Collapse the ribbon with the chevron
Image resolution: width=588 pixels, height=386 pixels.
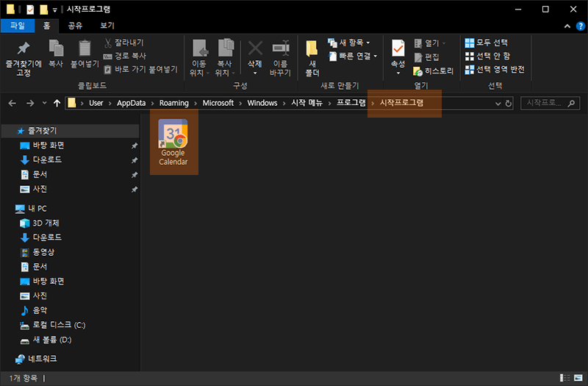[x=567, y=26]
